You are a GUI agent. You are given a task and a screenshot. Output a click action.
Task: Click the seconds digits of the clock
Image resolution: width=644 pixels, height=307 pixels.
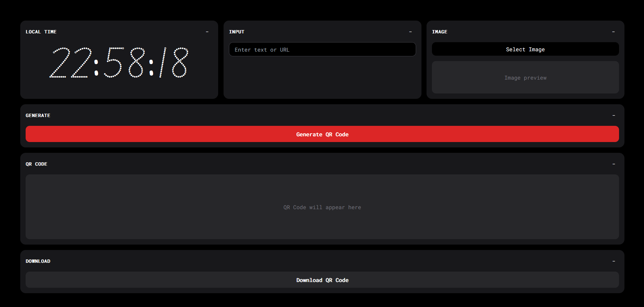(x=174, y=63)
